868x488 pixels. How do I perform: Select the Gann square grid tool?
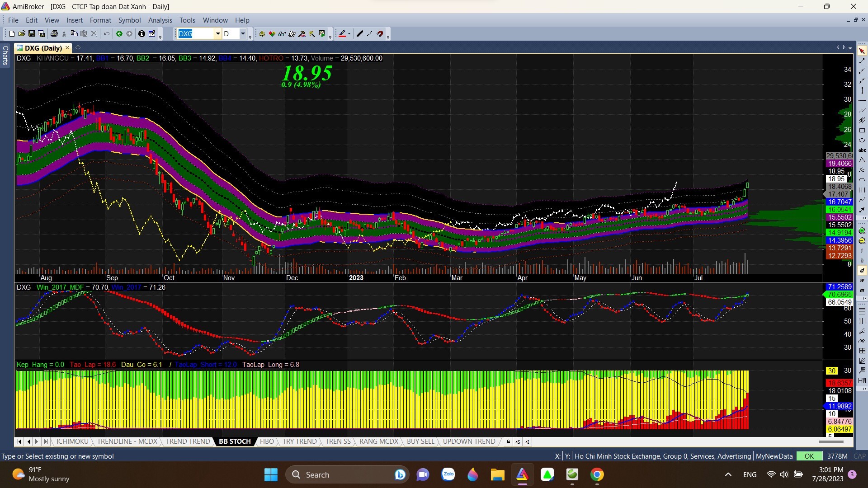tap(862, 350)
